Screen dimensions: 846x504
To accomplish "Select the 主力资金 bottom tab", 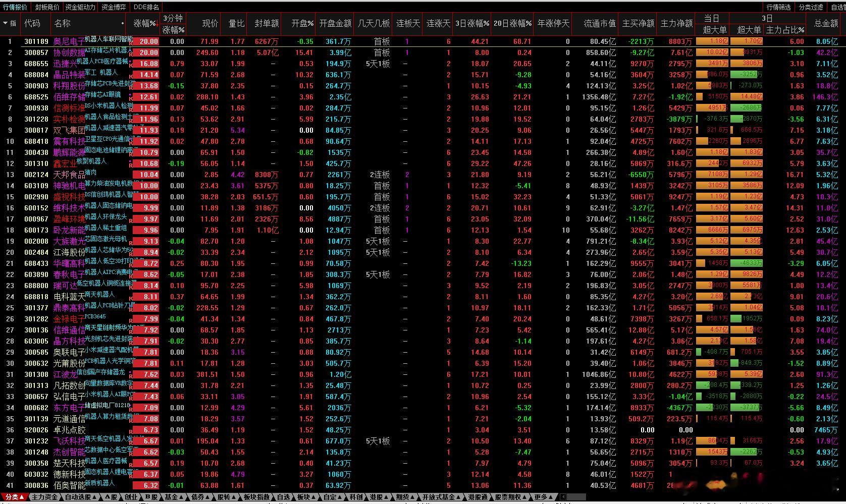I will click(x=44, y=497).
